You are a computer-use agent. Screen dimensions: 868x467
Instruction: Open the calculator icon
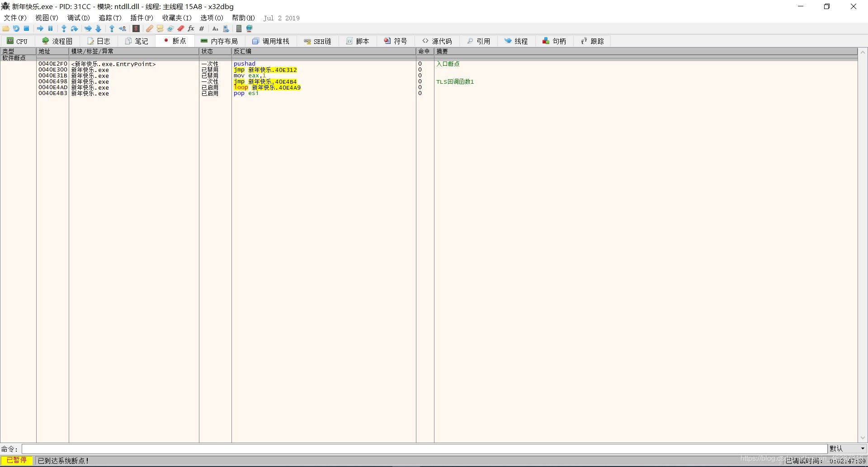tap(239, 29)
